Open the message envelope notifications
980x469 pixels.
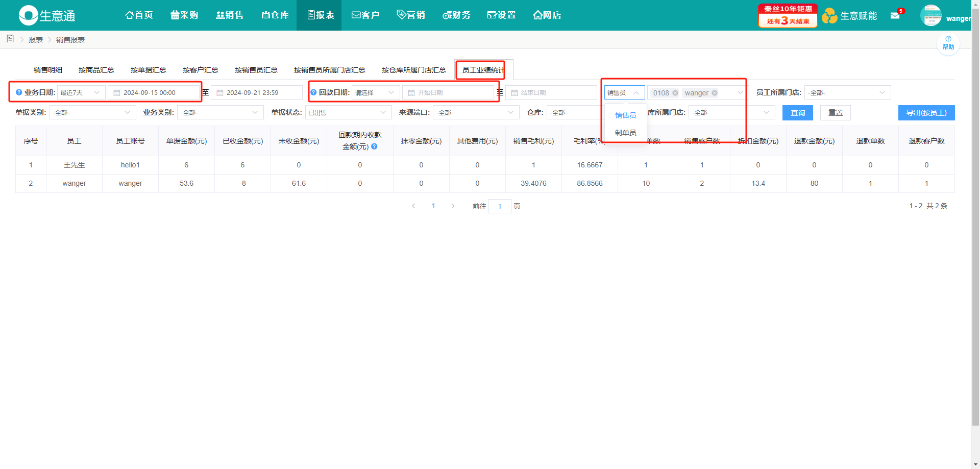pos(895,15)
